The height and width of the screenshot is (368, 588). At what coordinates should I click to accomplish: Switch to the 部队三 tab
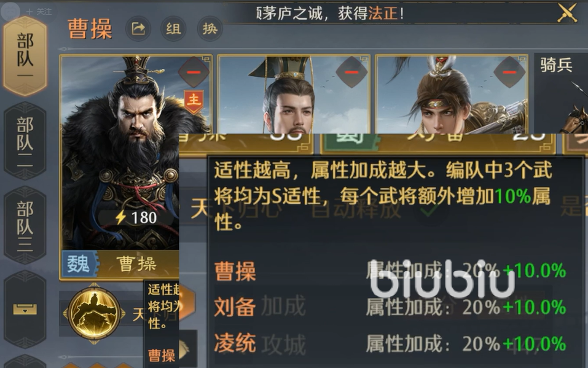pyautogui.click(x=25, y=225)
